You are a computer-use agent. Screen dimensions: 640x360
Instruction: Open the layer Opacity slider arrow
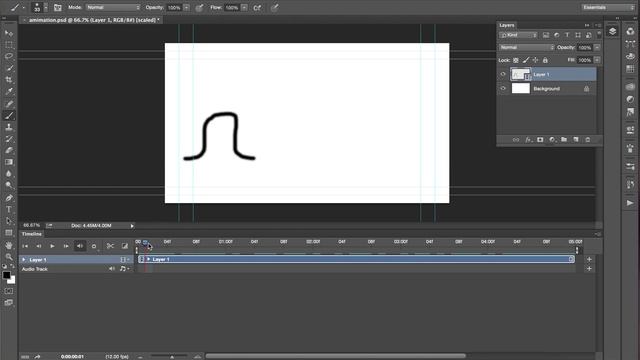click(597, 47)
